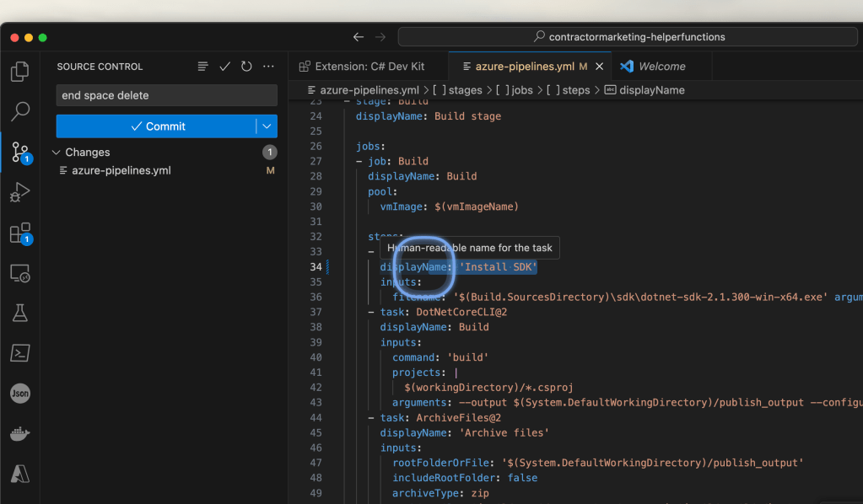Click the displayName breadcrumb item
The image size is (863, 504).
(645, 90)
